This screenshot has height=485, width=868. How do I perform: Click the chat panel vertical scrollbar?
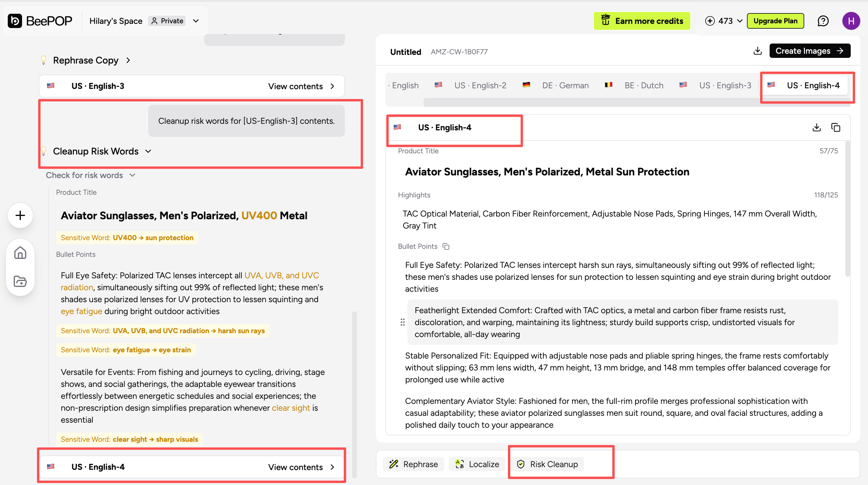(x=354, y=395)
